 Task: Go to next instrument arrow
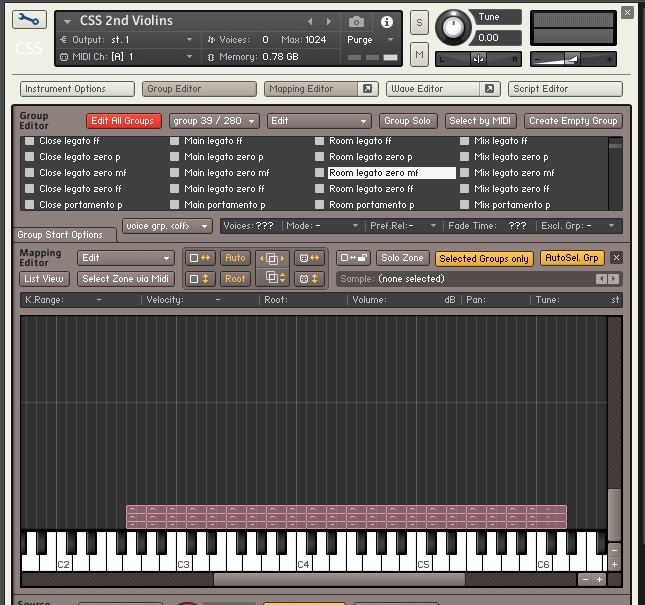(x=329, y=21)
